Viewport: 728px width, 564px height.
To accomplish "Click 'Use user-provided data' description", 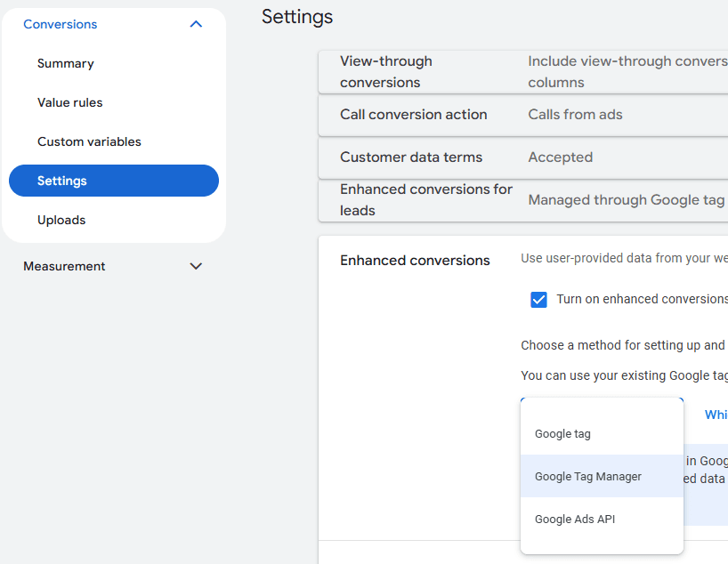I will pyautogui.click(x=624, y=258).
